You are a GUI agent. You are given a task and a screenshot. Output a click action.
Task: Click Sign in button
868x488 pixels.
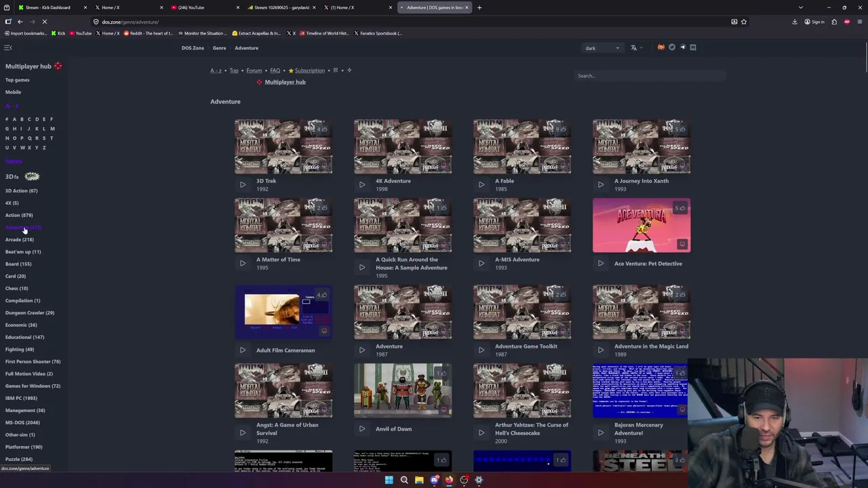(814, 22)
